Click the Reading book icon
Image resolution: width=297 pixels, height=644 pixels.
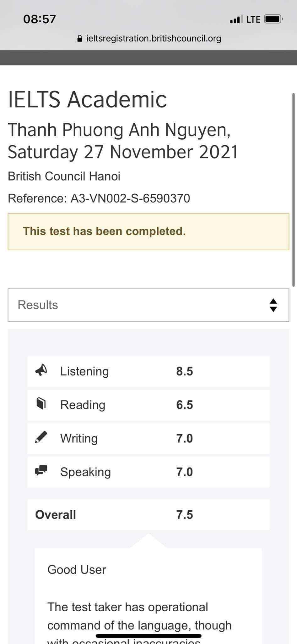(41, 403)
